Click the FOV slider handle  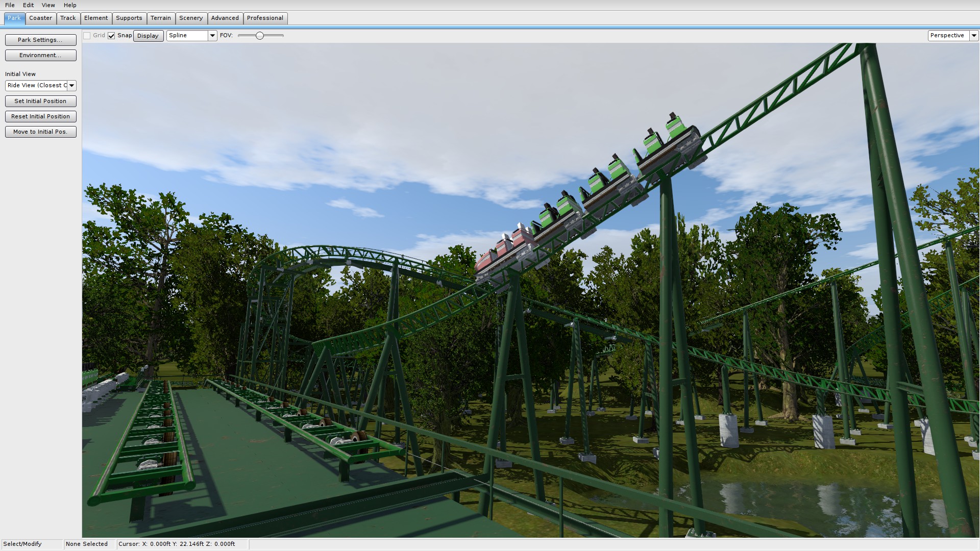pyautogui.click(x=260, y=36)
